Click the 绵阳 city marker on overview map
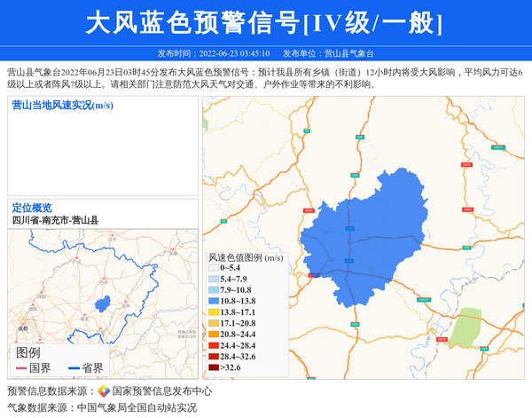The height and width of the screenshot is (418, 532). click(42, 292)
